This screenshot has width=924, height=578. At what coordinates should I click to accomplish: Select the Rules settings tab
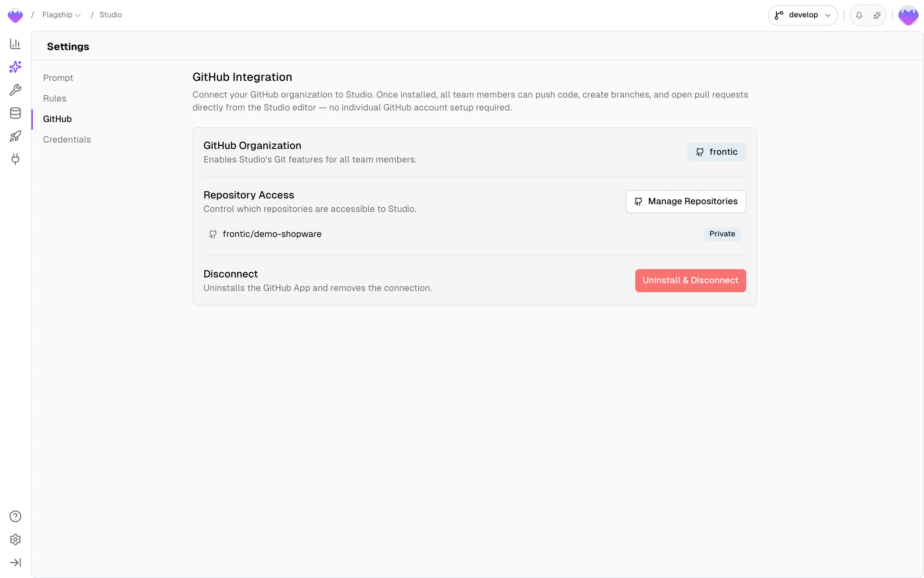tap(55, 99)
